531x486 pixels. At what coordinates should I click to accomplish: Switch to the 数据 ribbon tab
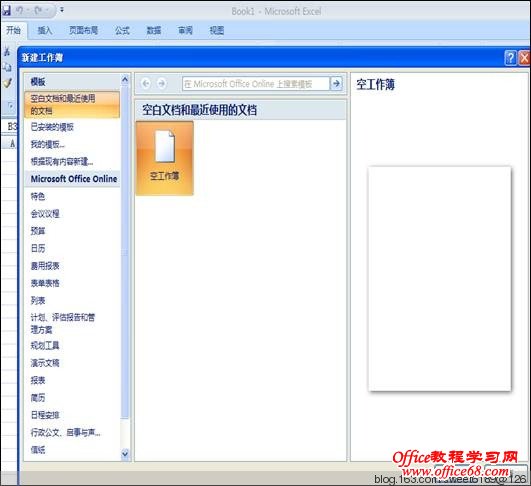coord(154,30)
